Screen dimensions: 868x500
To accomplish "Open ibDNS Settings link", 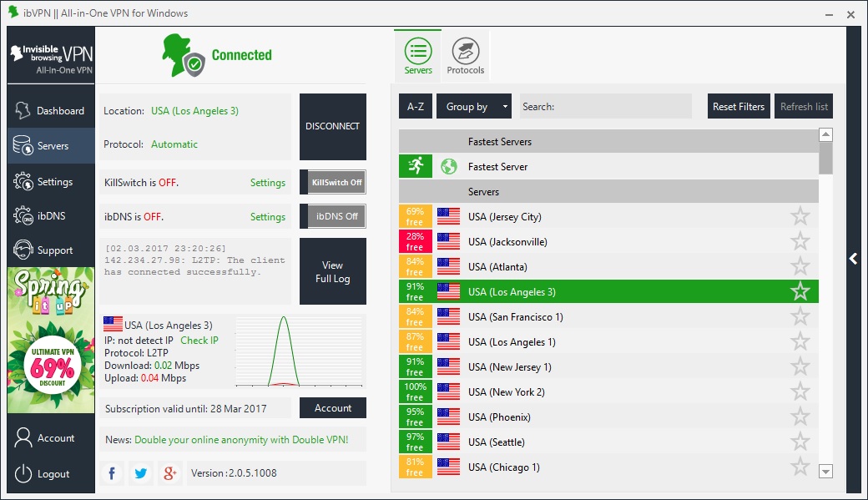I will [268, 217].
